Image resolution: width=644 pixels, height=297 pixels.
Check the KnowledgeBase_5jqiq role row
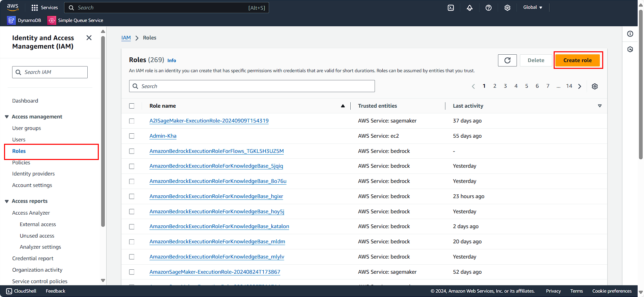(x=132, y=166)
